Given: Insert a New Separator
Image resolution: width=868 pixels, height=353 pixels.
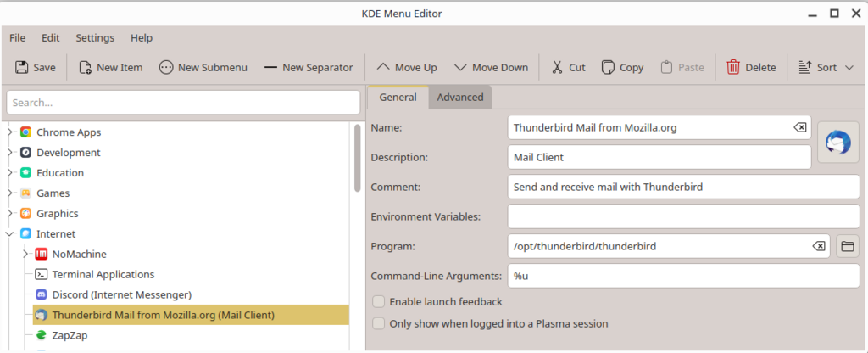Looking at the screenshot, I should point(309,68).
